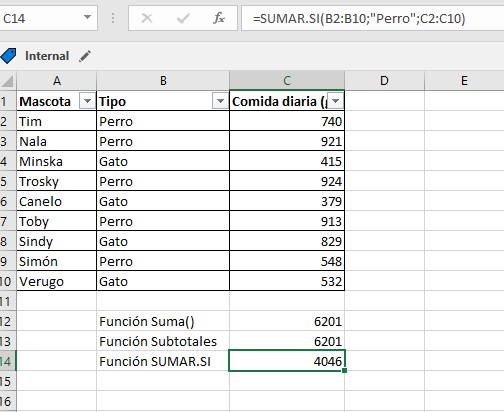Select the cell containing Toby
The width and height of the screenshot is (504, 412).
(57, 221)
